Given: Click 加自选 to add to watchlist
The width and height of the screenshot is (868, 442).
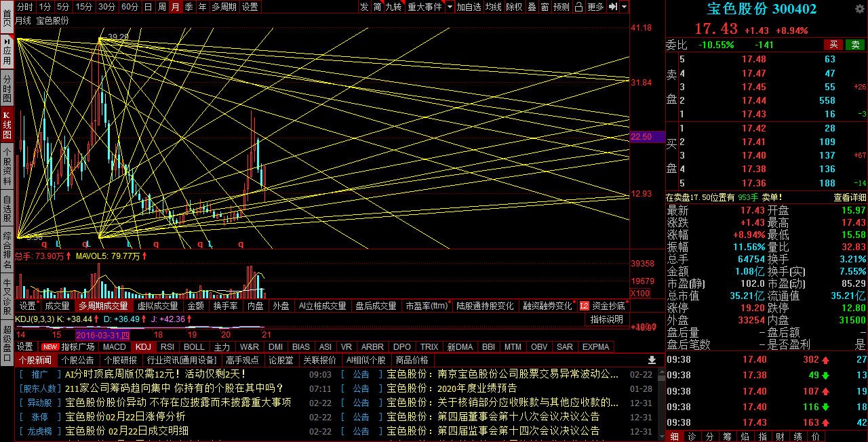Looking at the screenshot, I should click(x=469, y=7).
